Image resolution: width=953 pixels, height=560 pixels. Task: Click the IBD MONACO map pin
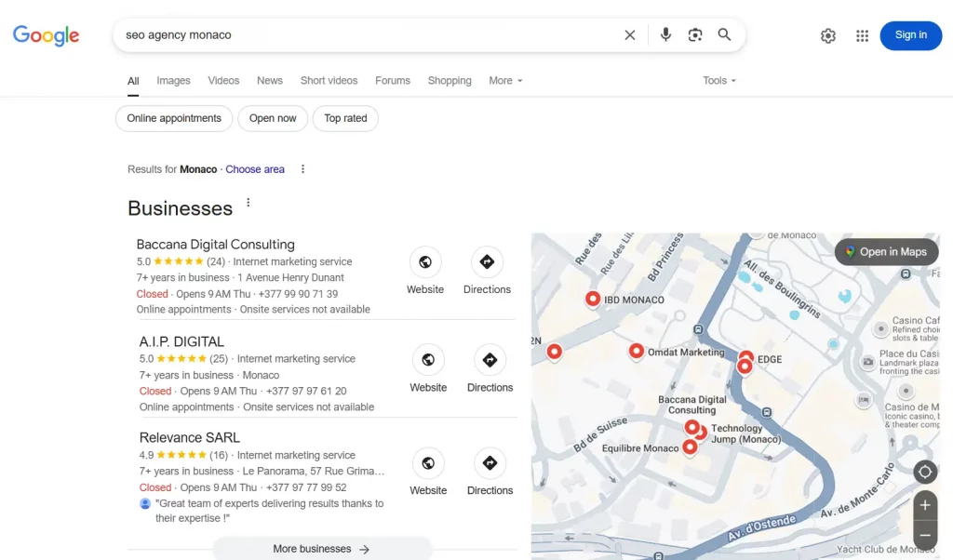coord(593,299)
